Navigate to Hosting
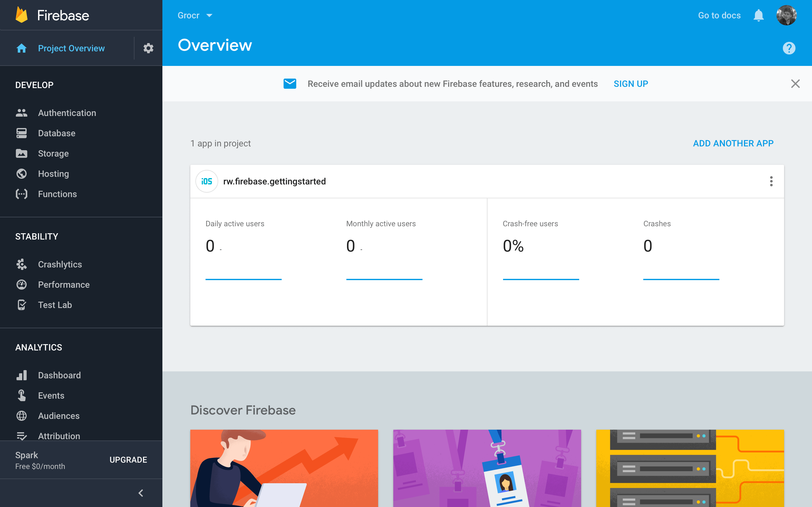This screenshot has width=812, height=507. coord(53,174)
